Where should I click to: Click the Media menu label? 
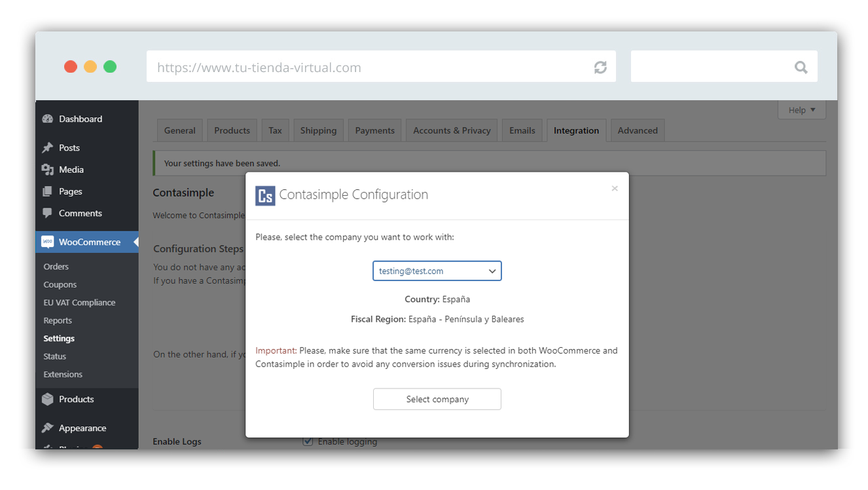tap(71, 170)
